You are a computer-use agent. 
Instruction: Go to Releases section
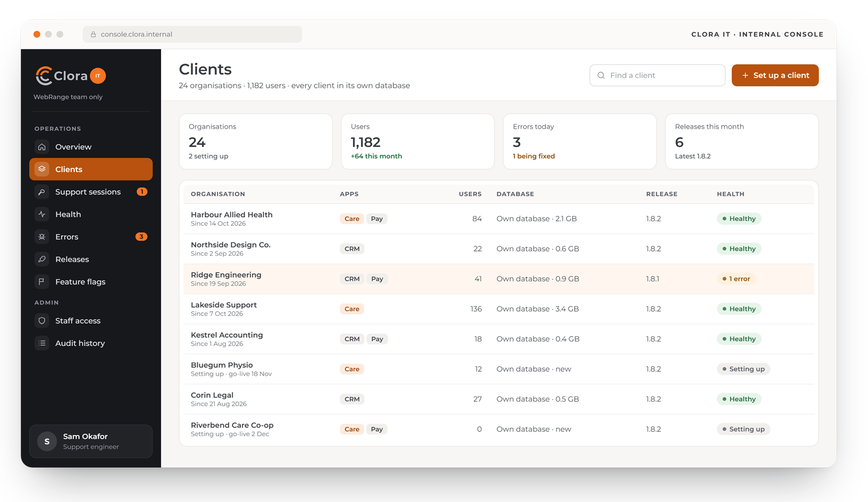[x=91, y=259]
